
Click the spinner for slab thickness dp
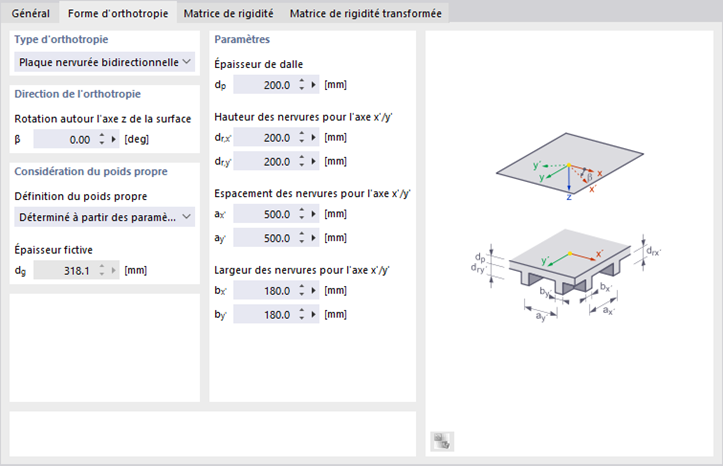(301, 85)
